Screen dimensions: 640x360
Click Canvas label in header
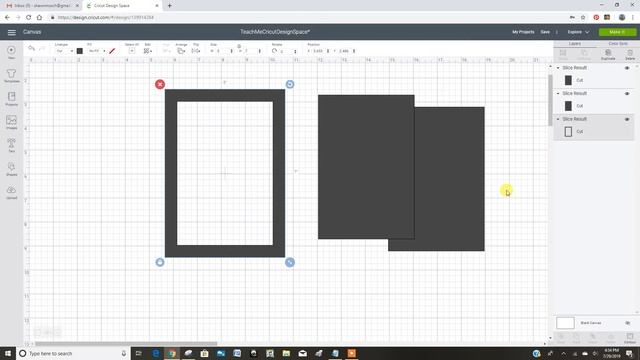(x=32, y=32)
